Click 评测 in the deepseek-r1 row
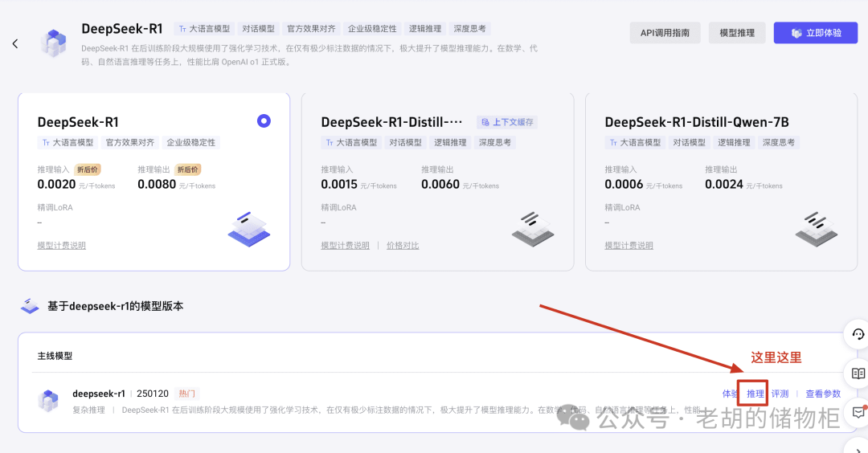The width and height of the screenshot is (868, 453). [780, 394]
